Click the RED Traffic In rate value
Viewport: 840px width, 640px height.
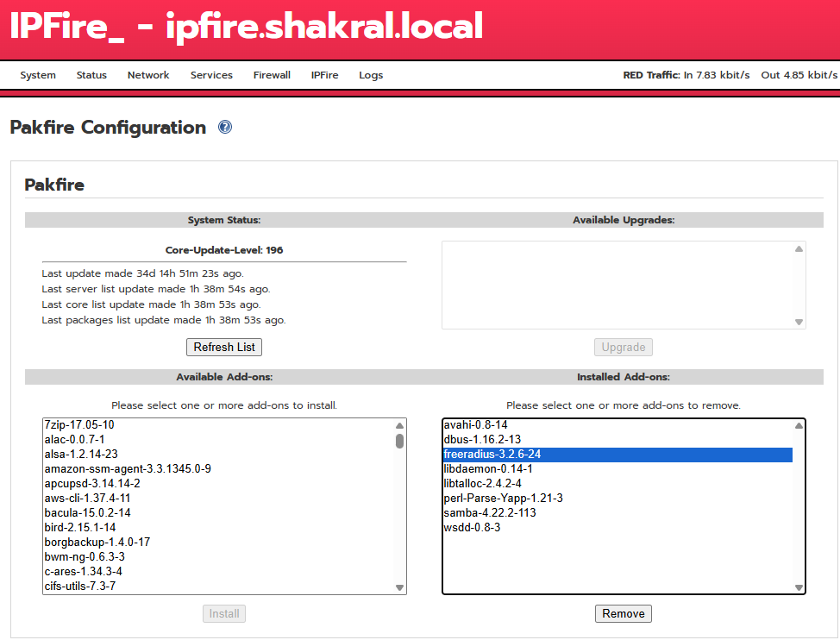point(717,75)
